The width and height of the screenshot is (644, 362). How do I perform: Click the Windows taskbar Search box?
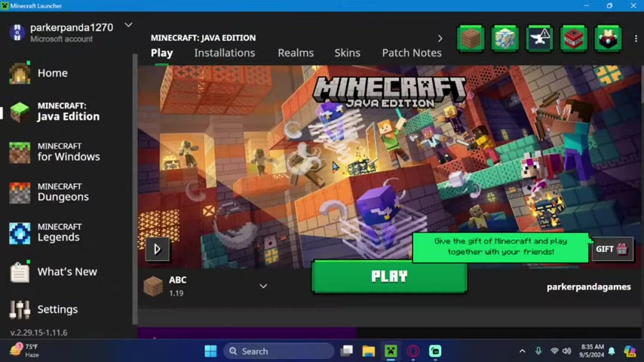(x=279, y=351)
